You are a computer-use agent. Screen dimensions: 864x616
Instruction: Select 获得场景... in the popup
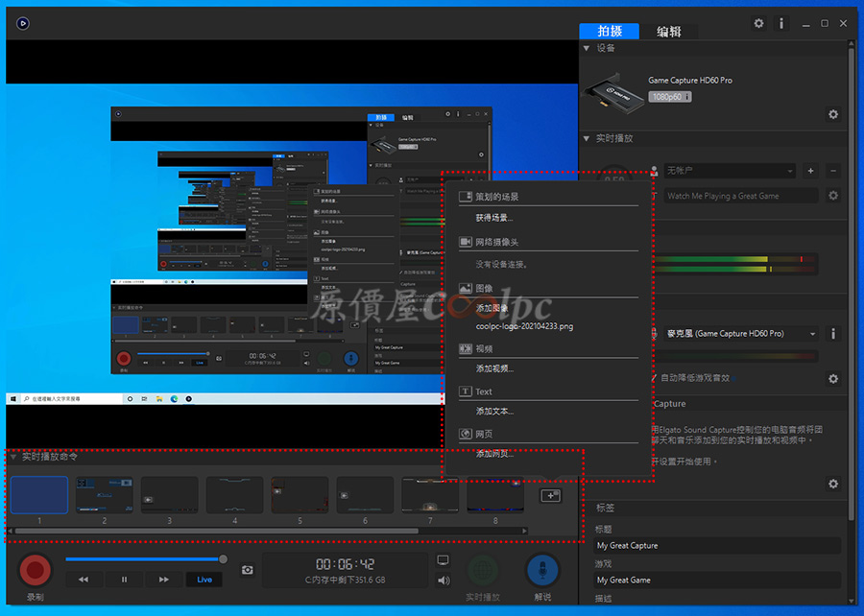(x=494, y=218)
